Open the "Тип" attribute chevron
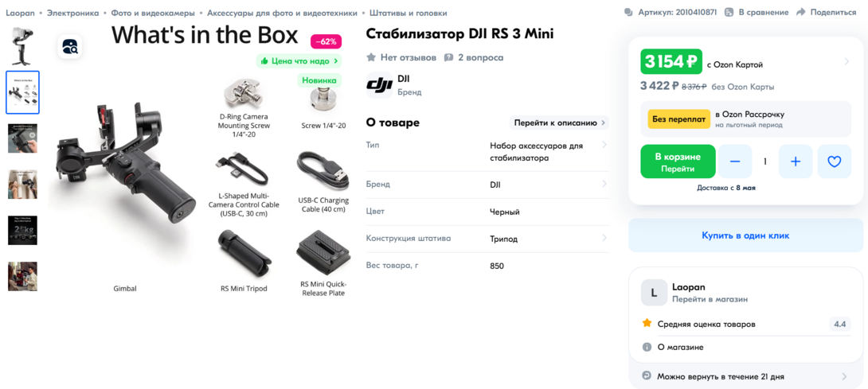 click(x=604, y=145)
